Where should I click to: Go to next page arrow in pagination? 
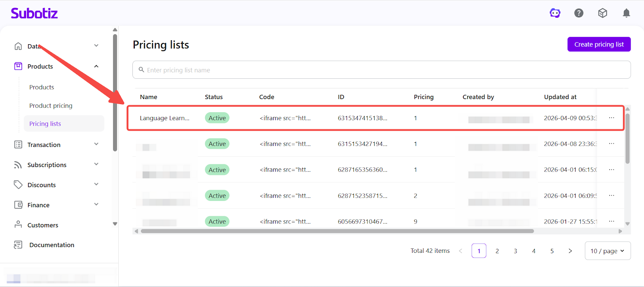[570, 251]
